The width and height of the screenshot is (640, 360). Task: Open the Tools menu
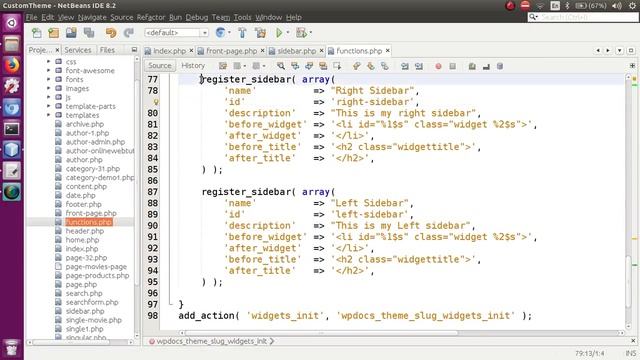(x=242, y=17)
